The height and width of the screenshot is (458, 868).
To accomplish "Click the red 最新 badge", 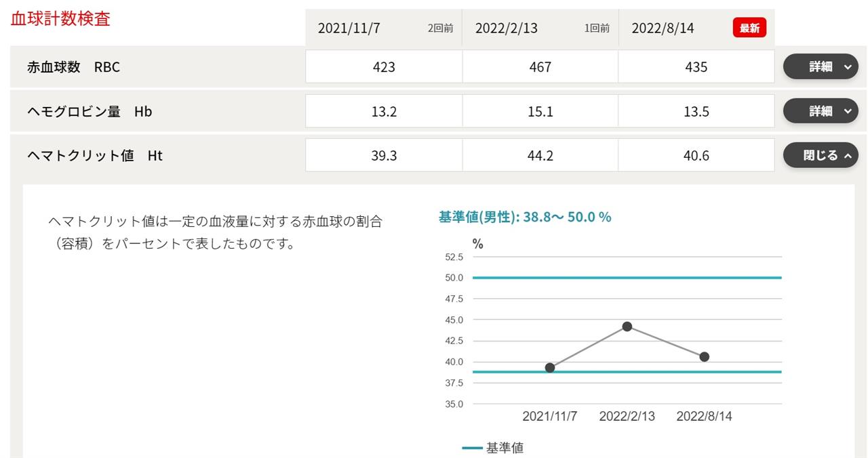I will (749, 28).
